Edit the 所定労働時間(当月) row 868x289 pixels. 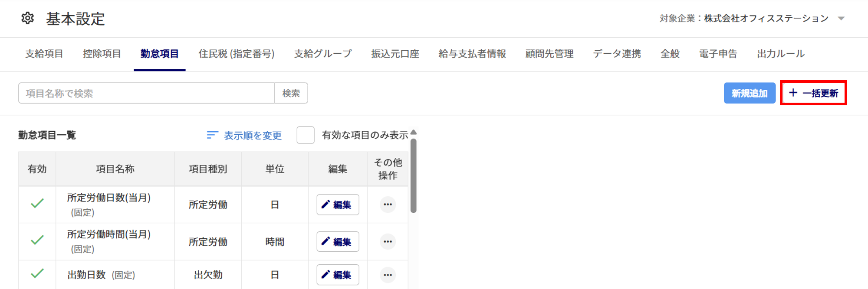(x=338, y=241)
